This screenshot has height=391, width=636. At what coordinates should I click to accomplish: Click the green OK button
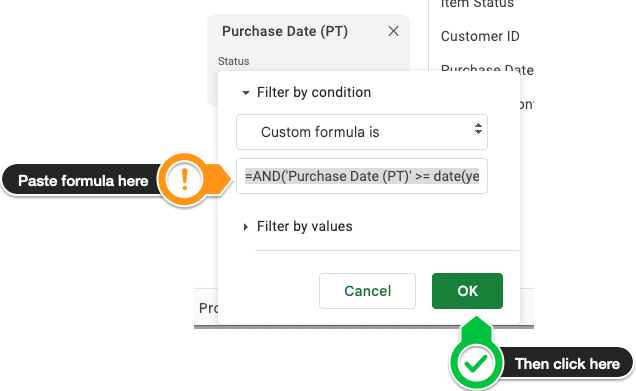(x=467, y=291)
